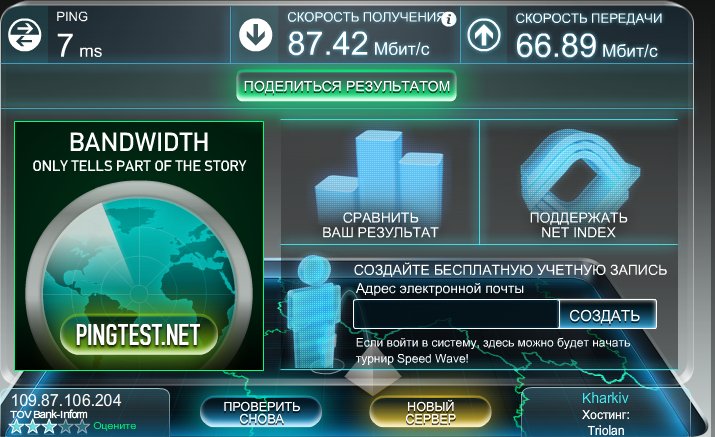Select the third rating star
Screen dimensions: 715x437
(x=50, y=427)
